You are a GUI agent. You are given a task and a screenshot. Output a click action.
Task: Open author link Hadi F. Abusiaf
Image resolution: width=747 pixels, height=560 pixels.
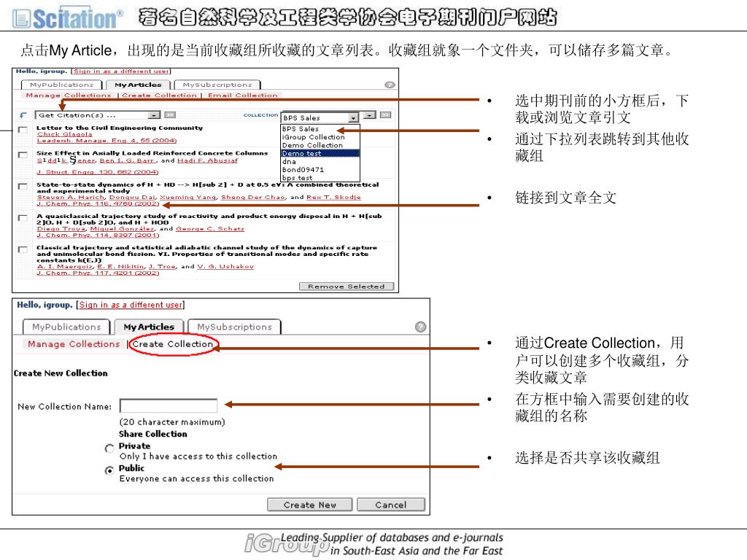[x=208, y=160]
